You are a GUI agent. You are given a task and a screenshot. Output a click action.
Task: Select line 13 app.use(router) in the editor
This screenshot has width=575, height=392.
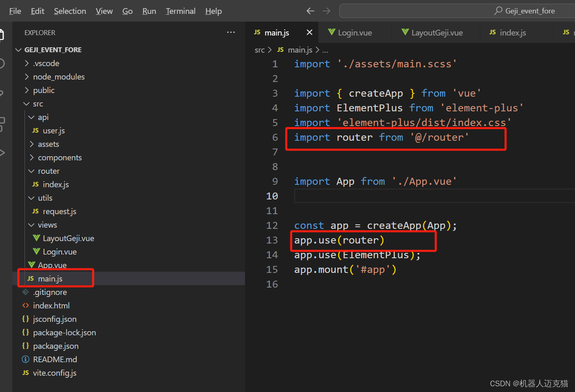[x=339, y=240]
